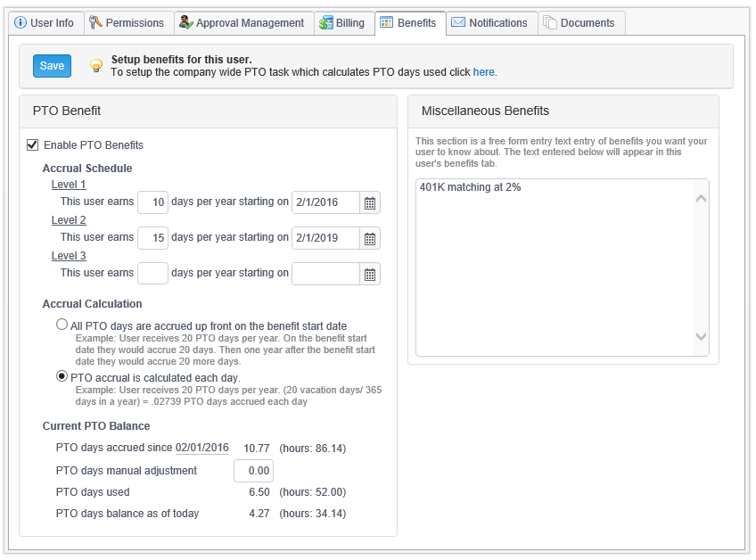This screenshot has width=756, height=560.
Task: Click the lightbulb tip icon
Action: click(x=96, y=66)
